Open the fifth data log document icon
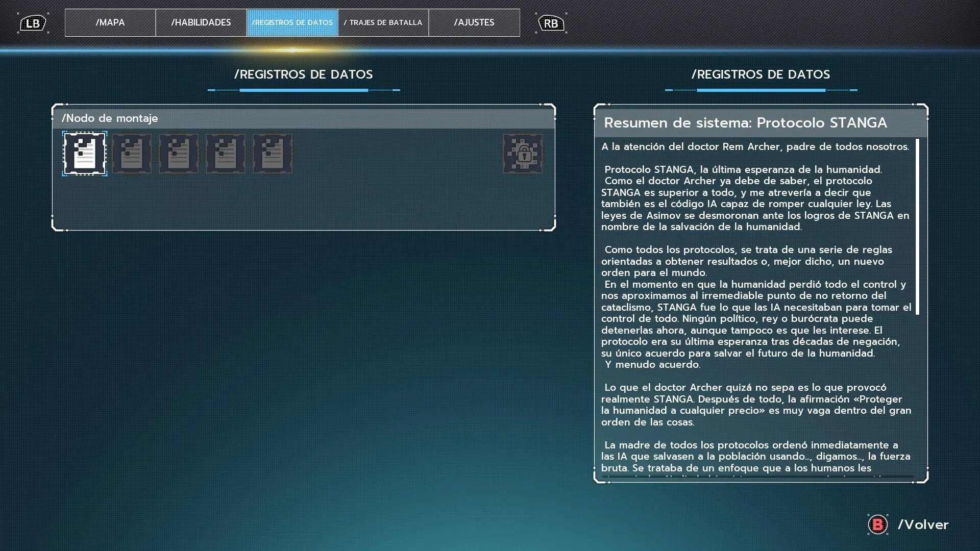Screen dimensions: 980x551 click(x=273, y=154)
